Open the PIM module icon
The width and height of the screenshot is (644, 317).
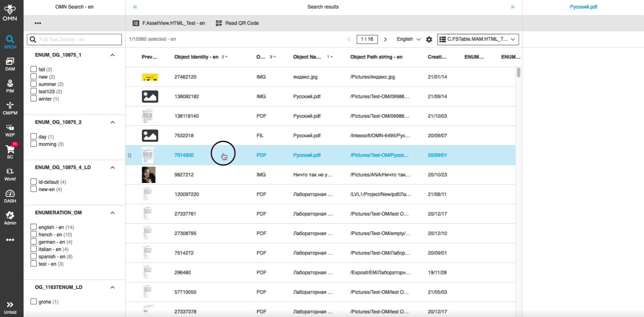tap(10, 86)
